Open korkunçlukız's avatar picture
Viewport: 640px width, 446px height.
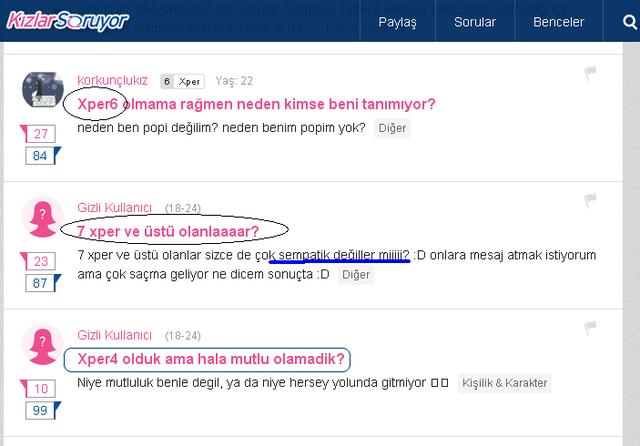click(x=42, y=90)
